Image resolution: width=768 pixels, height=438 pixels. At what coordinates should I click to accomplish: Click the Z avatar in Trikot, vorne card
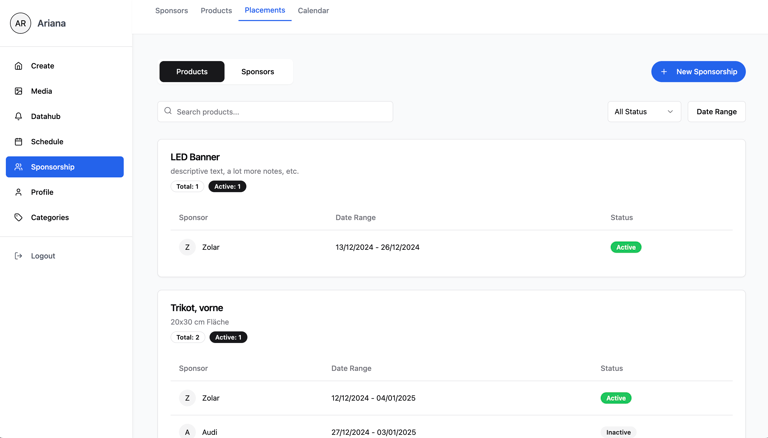(x=187, y=398)
